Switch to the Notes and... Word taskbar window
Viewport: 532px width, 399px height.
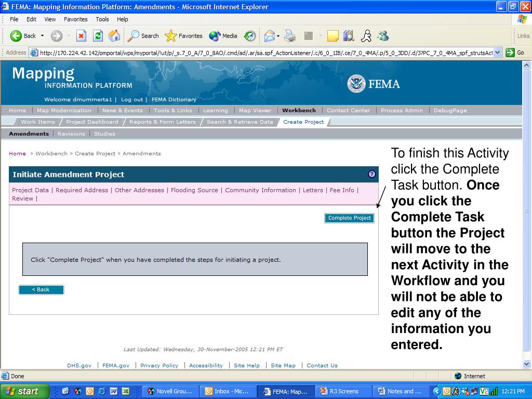point(402,391)
